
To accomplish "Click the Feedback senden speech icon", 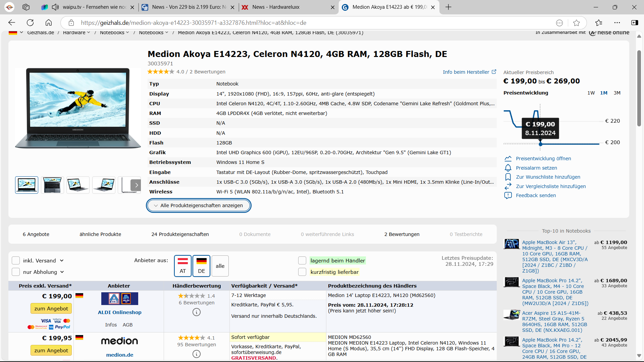I will click(508, 195).
